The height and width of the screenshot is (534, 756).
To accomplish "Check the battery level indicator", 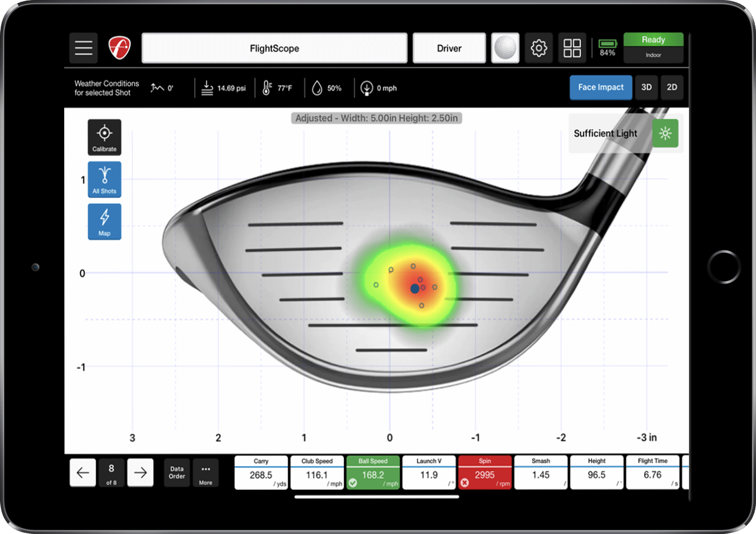I will pyautogui.click(x=606, y=48).
